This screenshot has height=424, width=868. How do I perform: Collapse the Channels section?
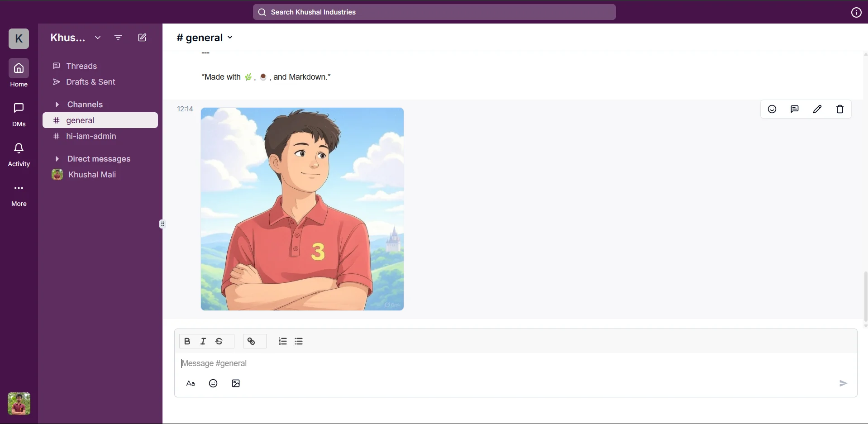57,105
